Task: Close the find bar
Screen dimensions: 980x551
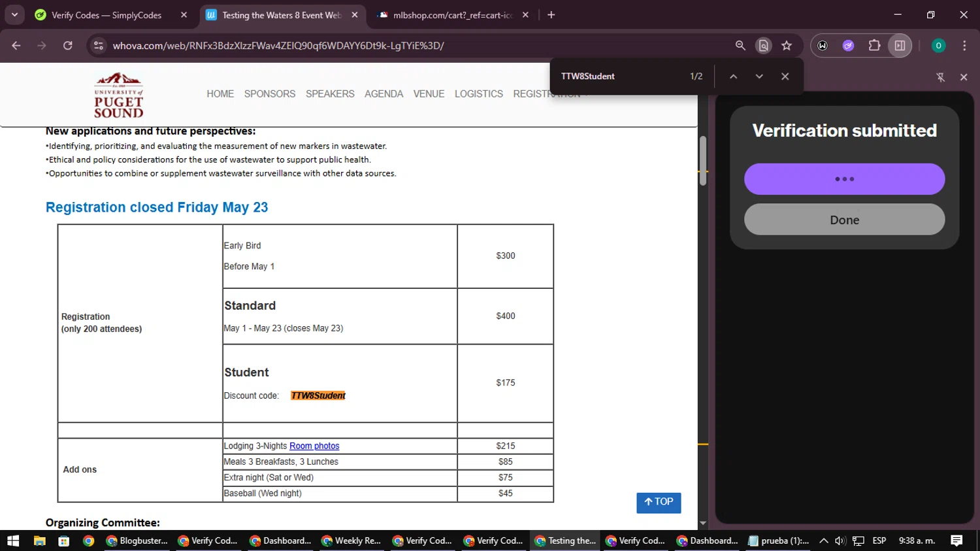Action: pos(785,76)
